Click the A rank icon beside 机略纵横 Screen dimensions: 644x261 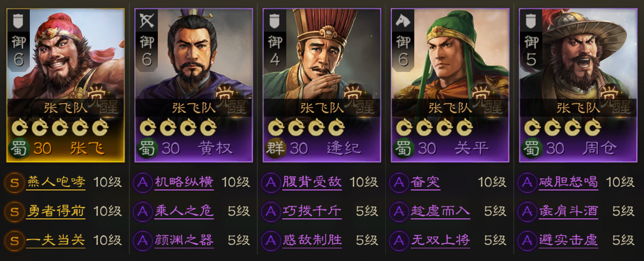[x=143, y=182]
